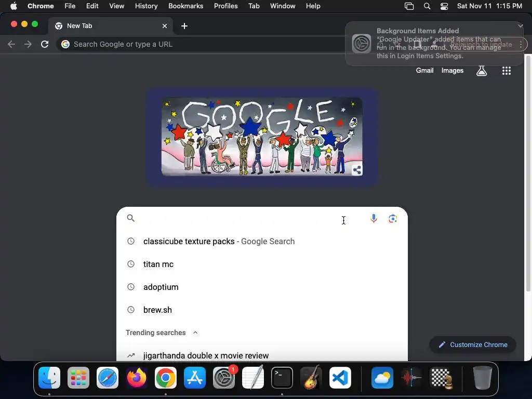Click the page vertical scrollbar
This screenshot has width=532, height=399.
tap(528, 173)
